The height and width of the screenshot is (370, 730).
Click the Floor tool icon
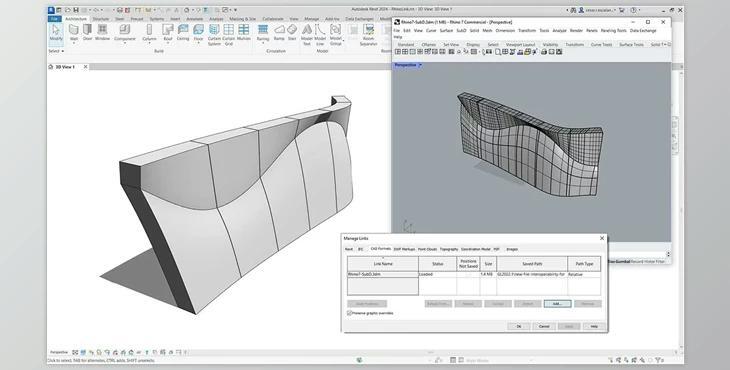coord(198,30)
